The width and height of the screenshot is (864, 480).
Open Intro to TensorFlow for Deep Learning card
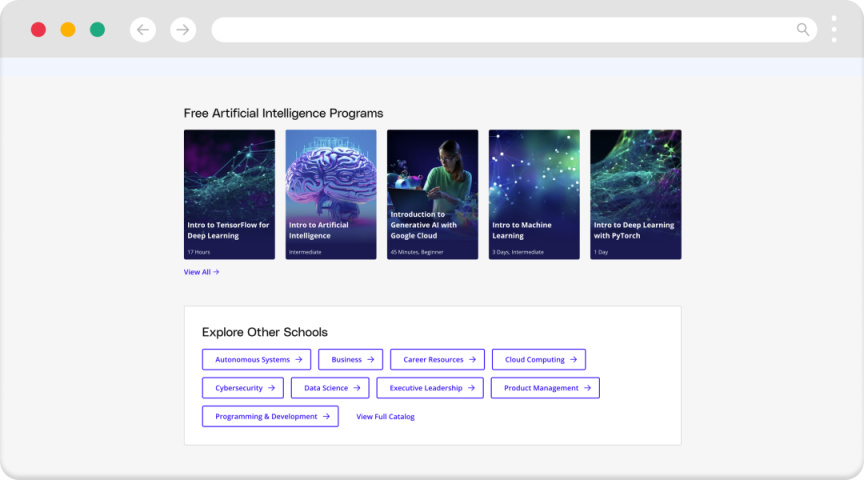[229, 194]
